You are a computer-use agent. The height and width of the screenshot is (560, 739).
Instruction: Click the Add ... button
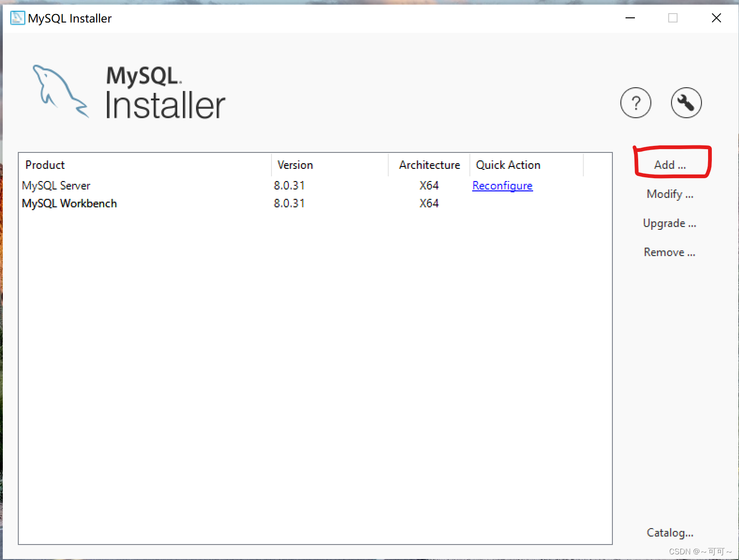[x=670, y=165]
